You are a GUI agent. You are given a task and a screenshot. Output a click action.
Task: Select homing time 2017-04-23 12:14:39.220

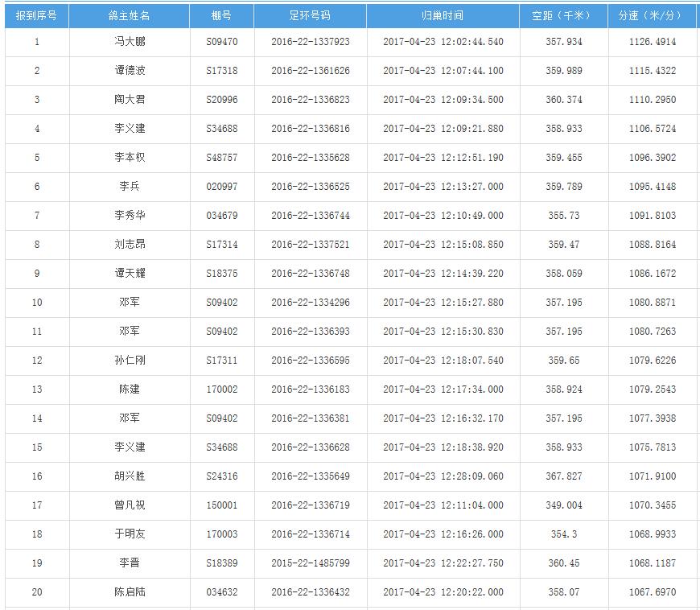click(x=443, y=274)
